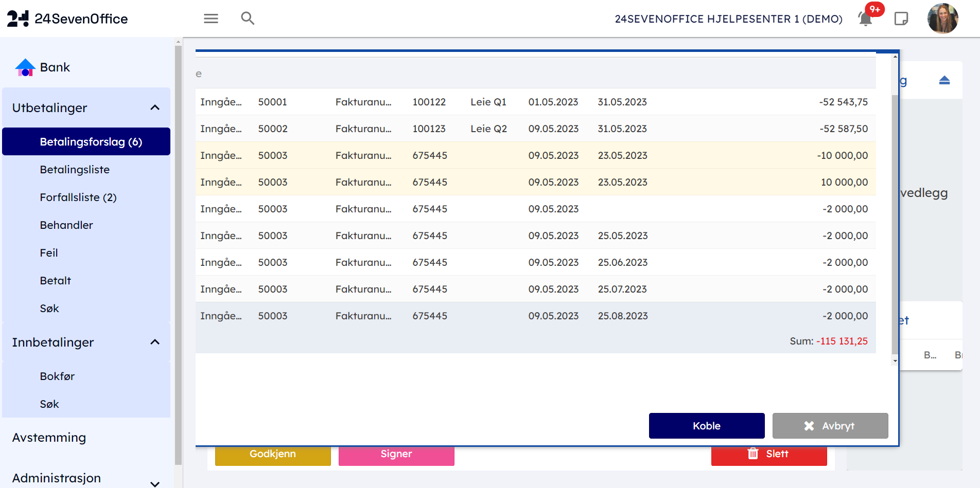The width and height of the screenshot is (980, 488).
Task: Cancel the dialog with Avbryt
Action: pyautogui.click(x=830, y=426)
